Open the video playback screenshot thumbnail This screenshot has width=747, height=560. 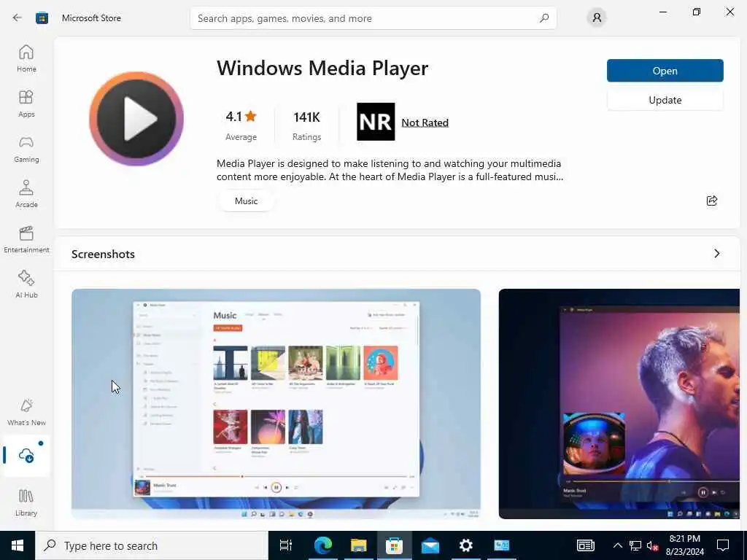[x=619, y=404]
